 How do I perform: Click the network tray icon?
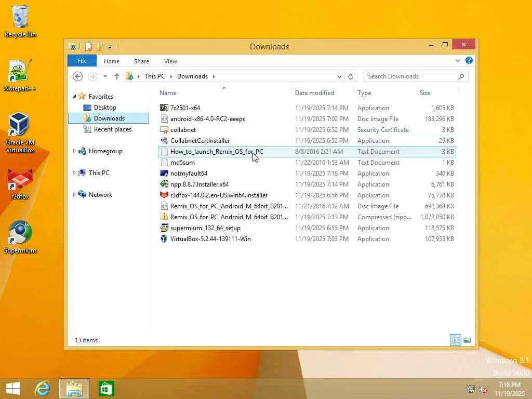[x=470, y=389]
